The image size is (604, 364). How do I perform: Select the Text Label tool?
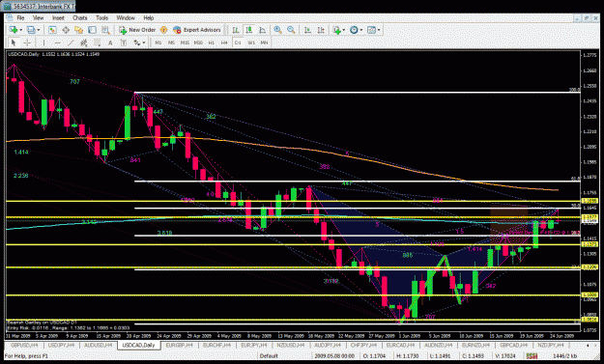point(124,42)
